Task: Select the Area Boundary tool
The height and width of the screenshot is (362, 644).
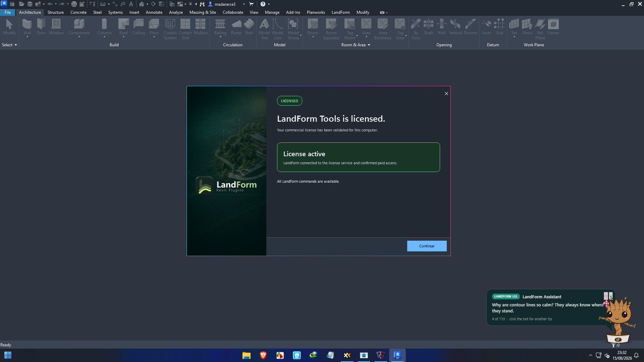Action: (x=383, y=29)
